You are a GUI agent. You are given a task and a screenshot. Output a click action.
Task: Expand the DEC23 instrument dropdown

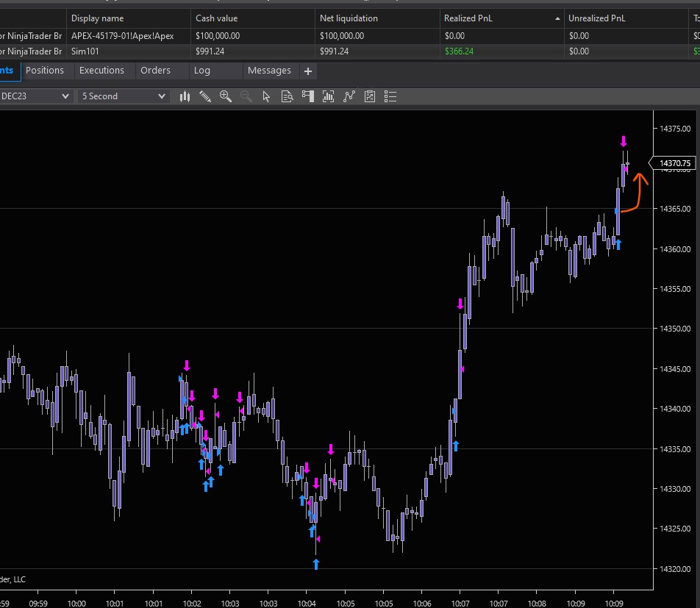(x=65, y=96)
